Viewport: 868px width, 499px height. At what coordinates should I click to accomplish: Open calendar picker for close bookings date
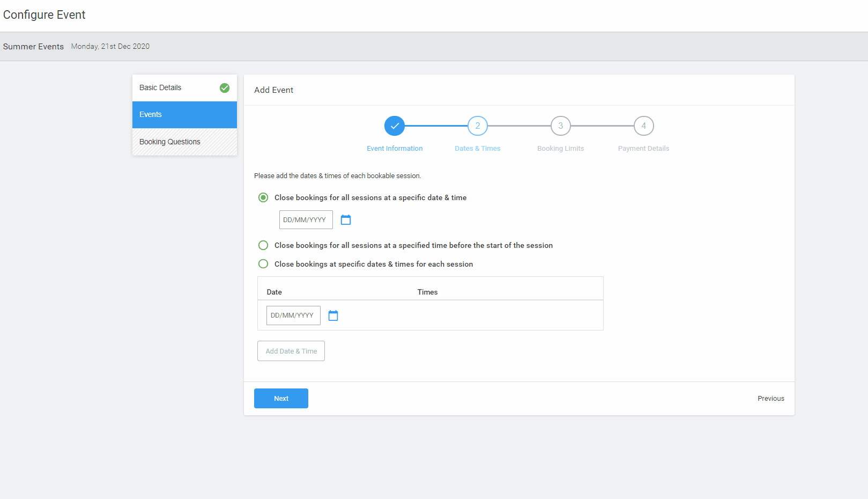(346, 220)
